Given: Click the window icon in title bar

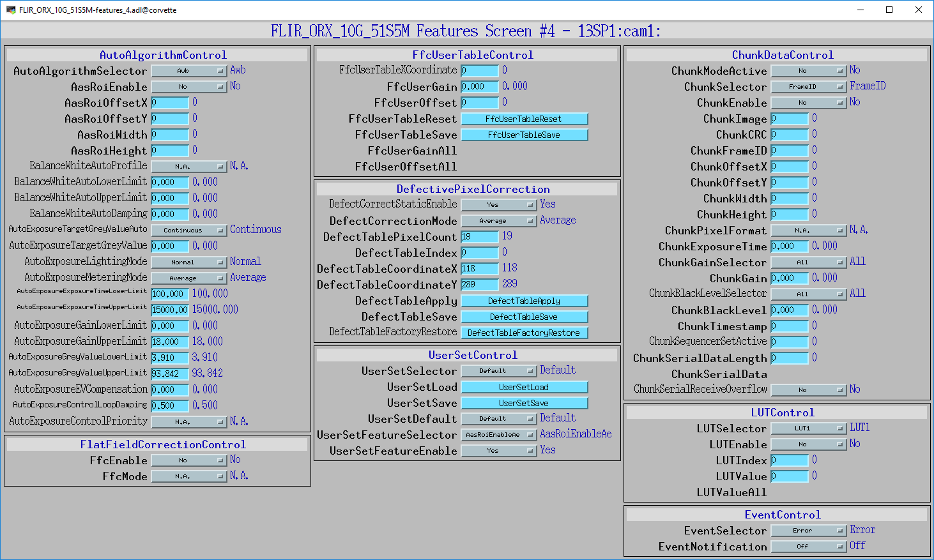Looking at the screenshot, I should pyautogui.click(x=10, y=10).
